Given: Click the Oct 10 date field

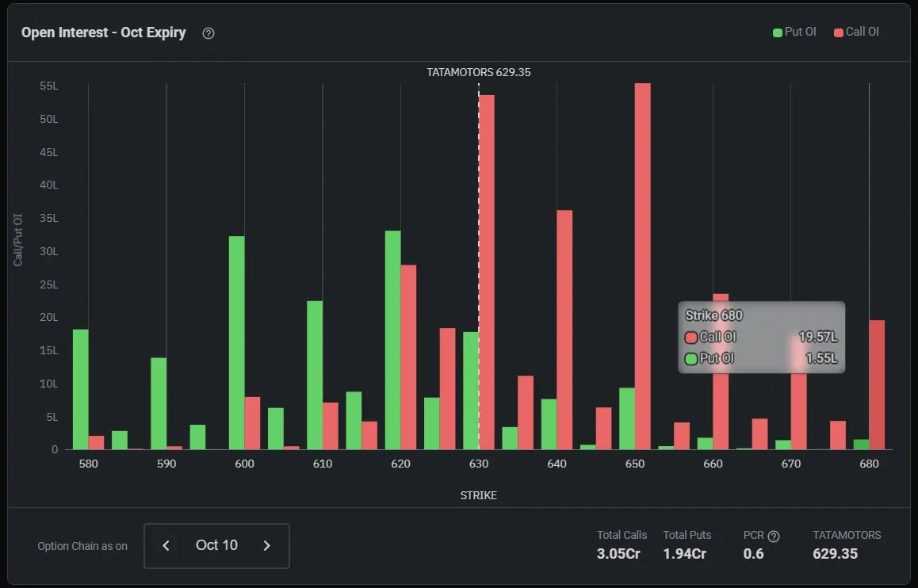Looking at the screenshot, I should (x=216, y=546).
